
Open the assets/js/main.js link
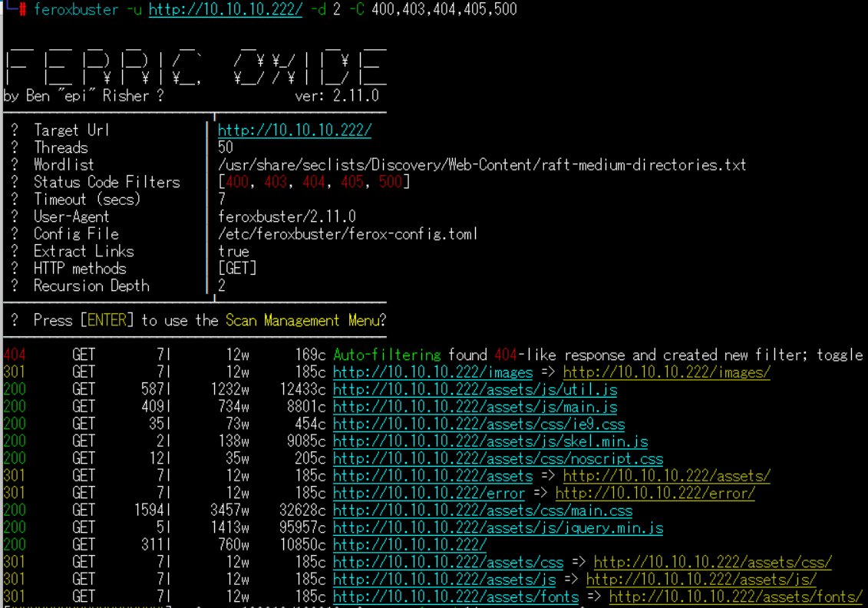[x=474, y=407]
